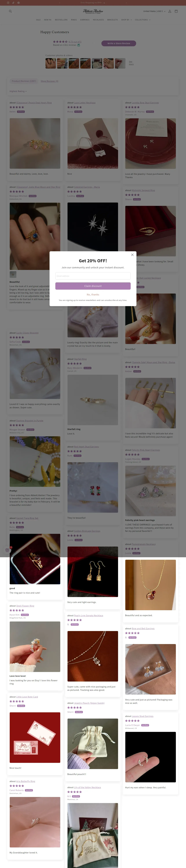The image size is (186, 868).
Task: Switch to the Shop Reviews (4) tab
Action: (50, 81)
